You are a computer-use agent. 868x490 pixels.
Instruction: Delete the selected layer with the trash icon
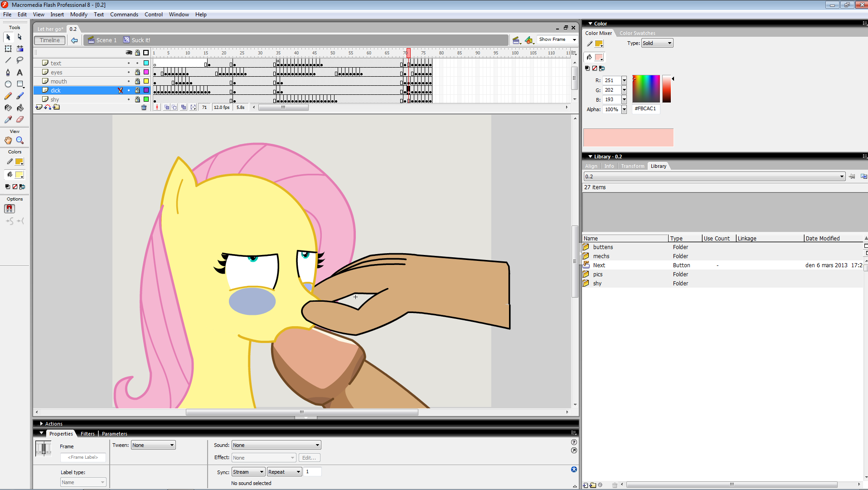point(144,108)
